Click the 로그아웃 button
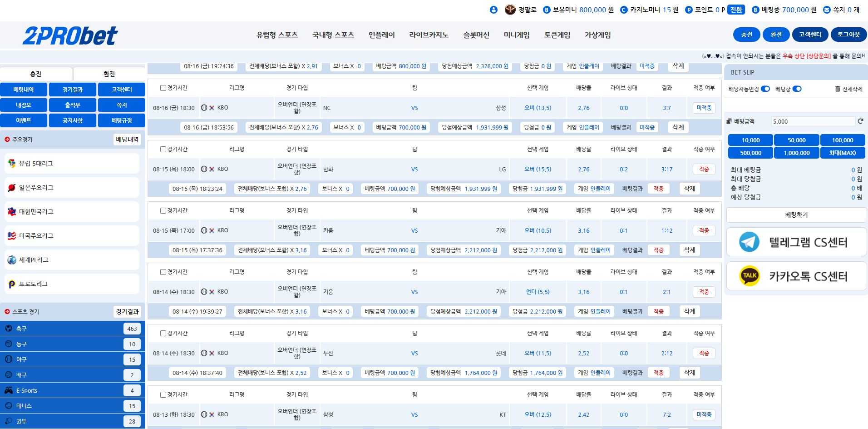The width and height of the screenshot is (868, 429). coord(848,35)
